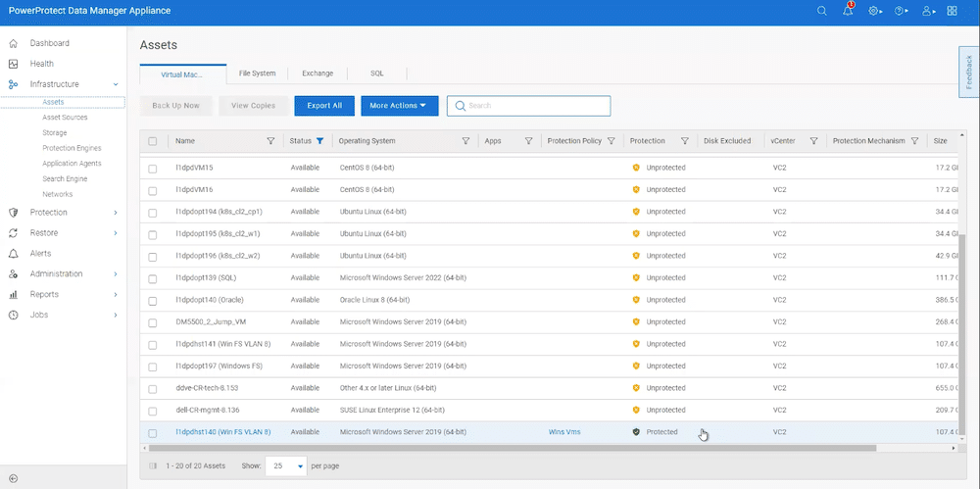Filter the Apps column

pyautogui.click(x=529, y=141)
